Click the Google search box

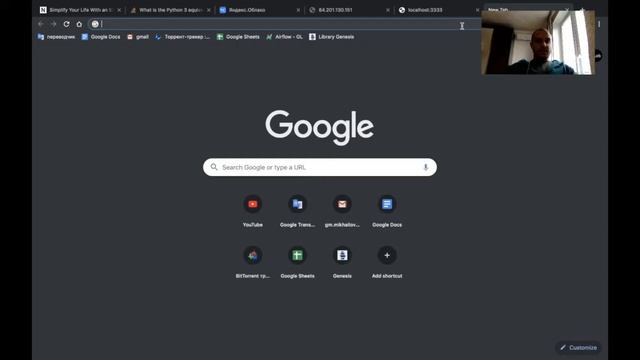pyautogui.click(x=320, y=167)
